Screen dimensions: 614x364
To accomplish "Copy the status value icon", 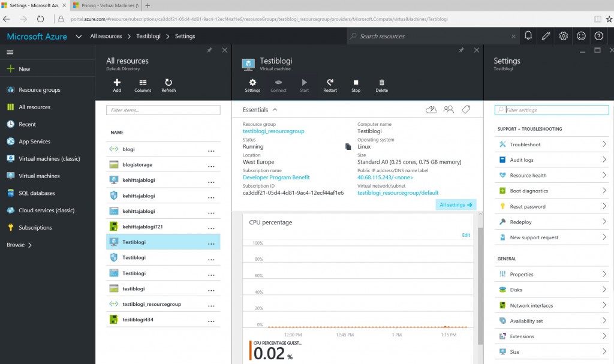I will (x=348, y=146).
